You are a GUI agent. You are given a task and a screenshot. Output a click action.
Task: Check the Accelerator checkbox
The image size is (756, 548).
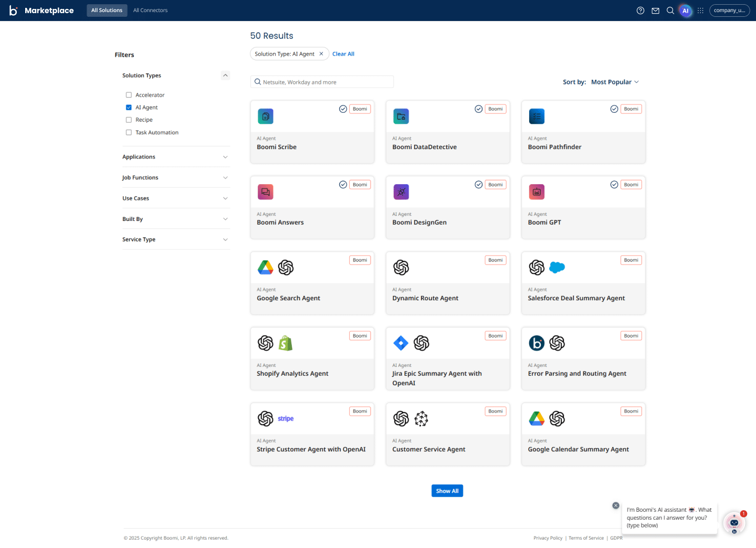point(129,95)
